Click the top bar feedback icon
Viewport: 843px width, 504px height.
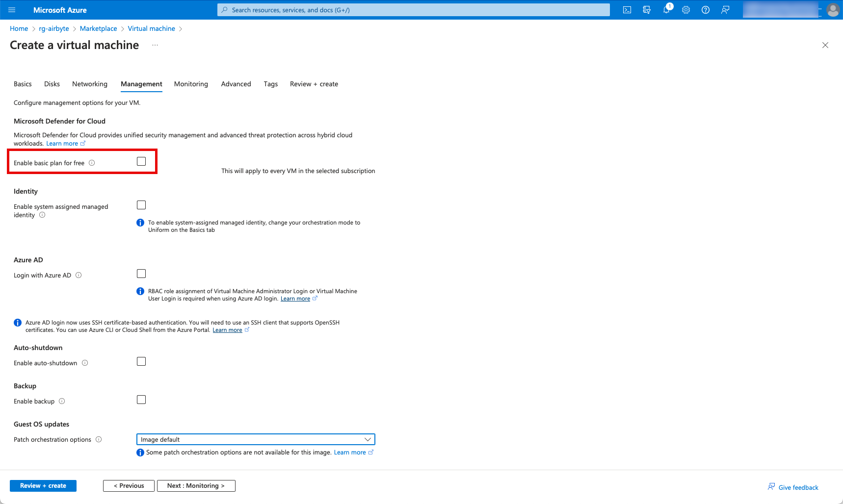725,10
